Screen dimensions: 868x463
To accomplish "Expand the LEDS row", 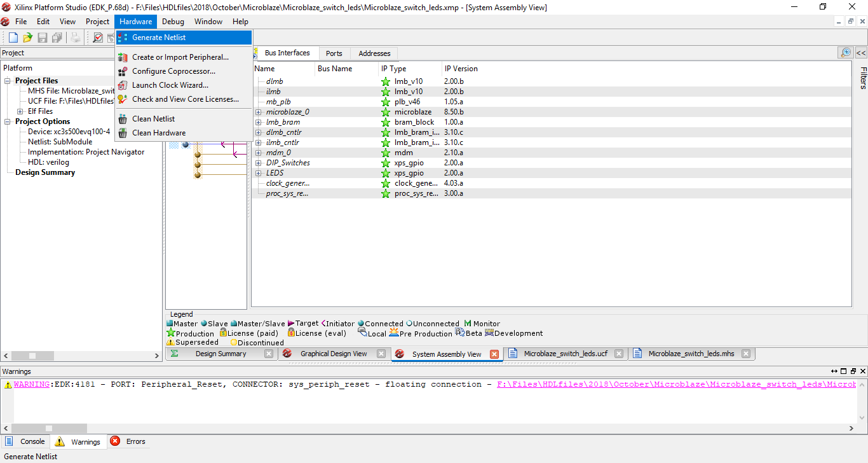I will tap(259, 173).
